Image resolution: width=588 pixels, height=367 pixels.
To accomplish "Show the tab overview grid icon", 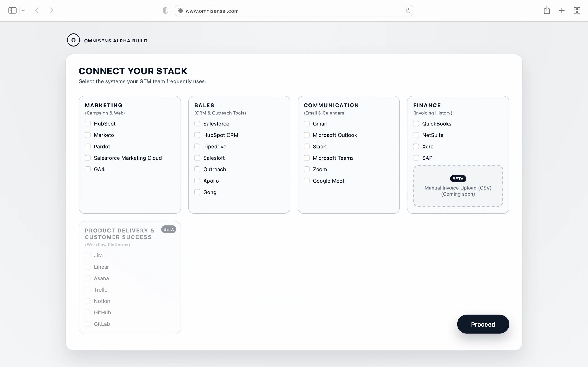I will (577, 11).
